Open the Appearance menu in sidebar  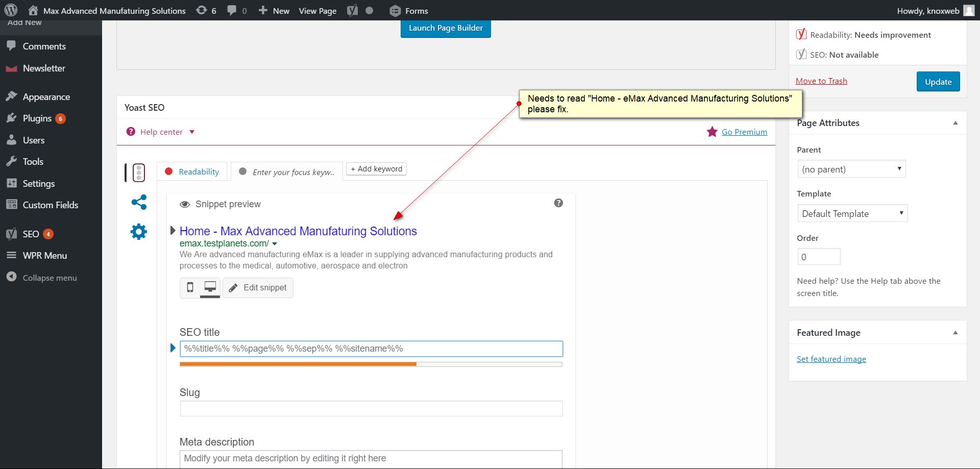click(46, 97)
